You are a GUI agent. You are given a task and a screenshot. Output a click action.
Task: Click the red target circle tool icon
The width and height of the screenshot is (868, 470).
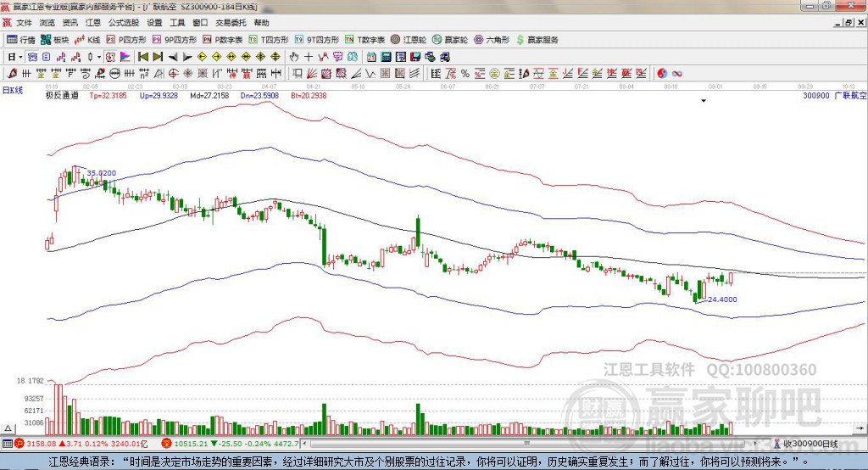[x=173, y=74]
